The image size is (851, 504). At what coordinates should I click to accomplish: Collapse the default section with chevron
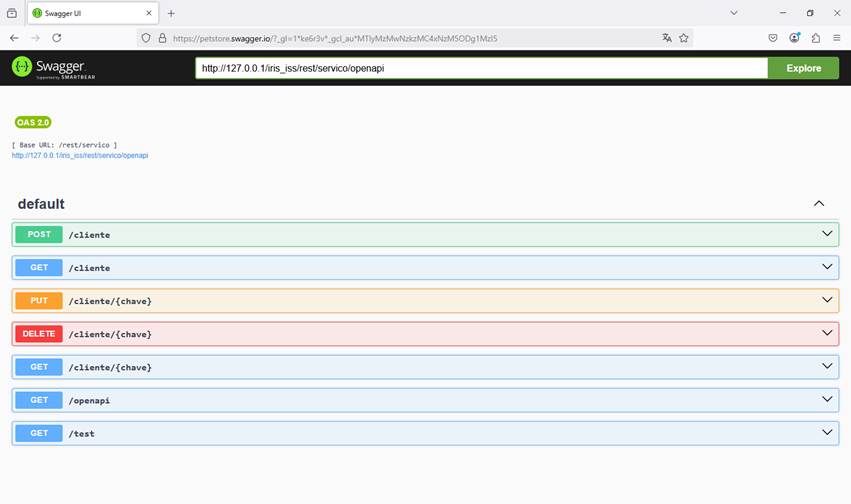click(819, 203)
